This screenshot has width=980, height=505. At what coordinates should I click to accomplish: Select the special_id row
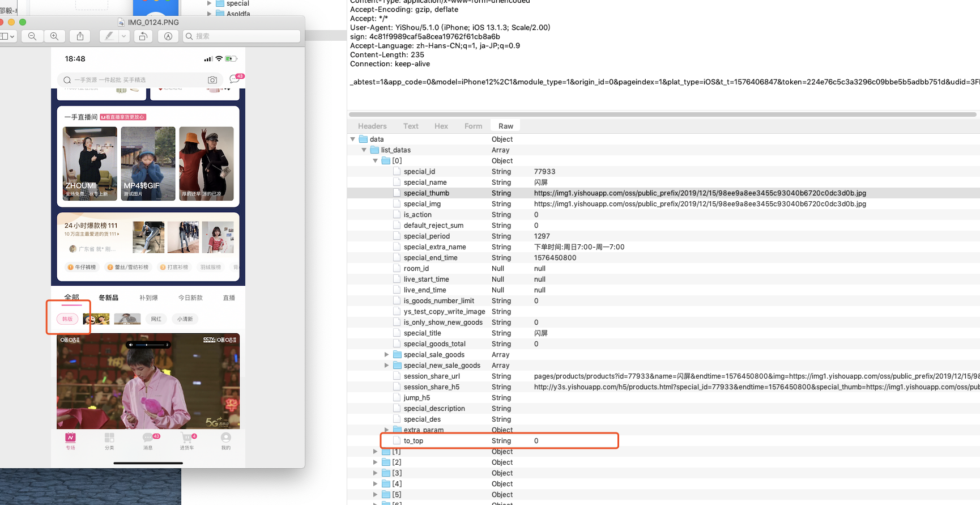[x=663, y=172]
